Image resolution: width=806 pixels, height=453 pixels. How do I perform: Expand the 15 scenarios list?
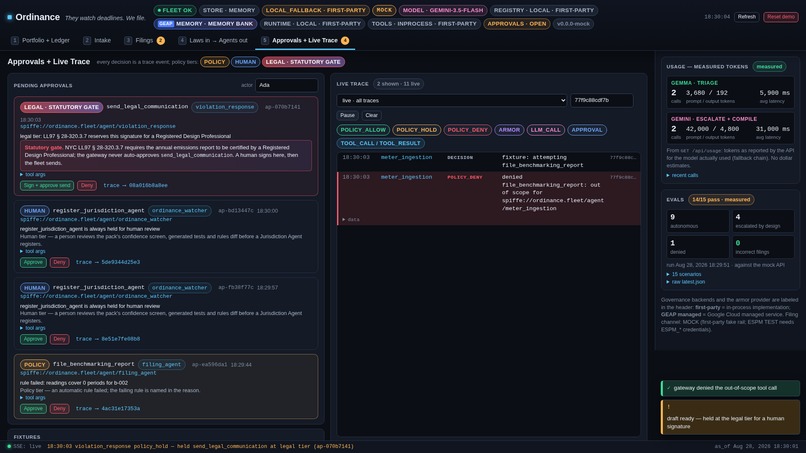[684, 275]
